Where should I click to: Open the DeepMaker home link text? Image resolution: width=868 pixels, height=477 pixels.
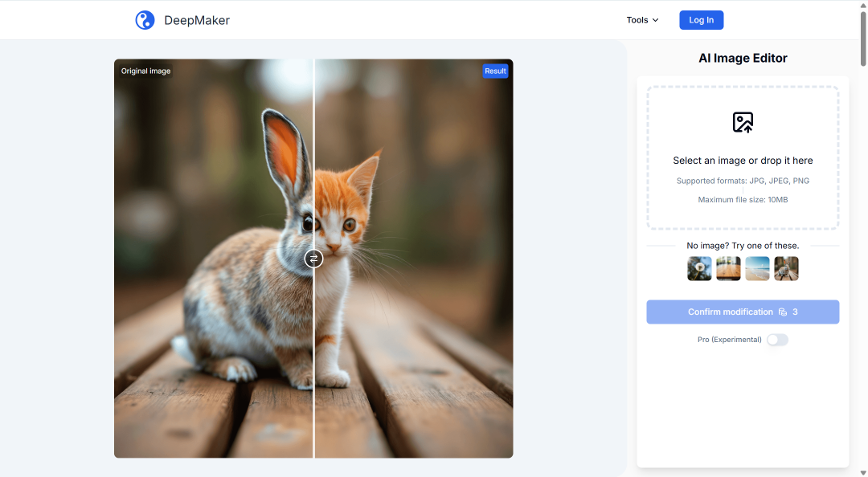(x=197, y=20)
